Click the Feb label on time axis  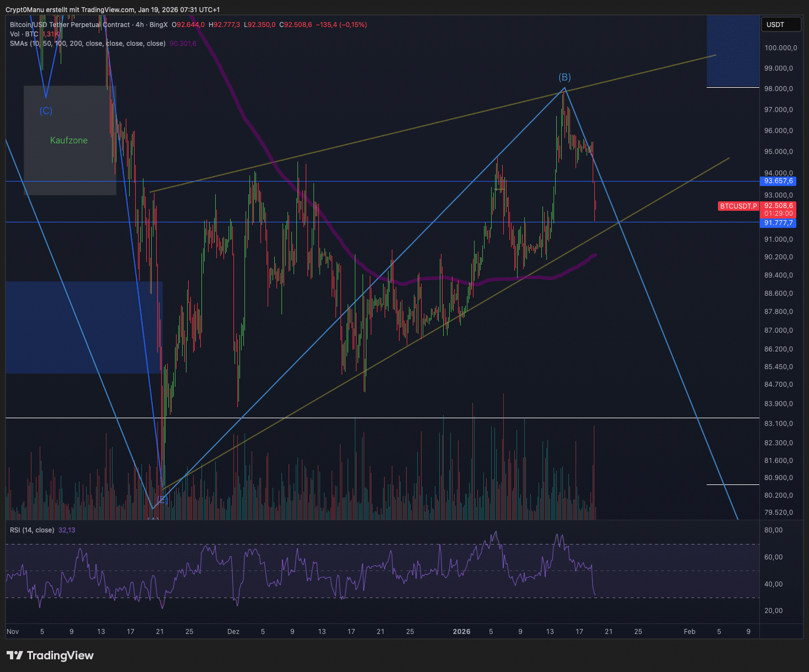click(689, 632)
